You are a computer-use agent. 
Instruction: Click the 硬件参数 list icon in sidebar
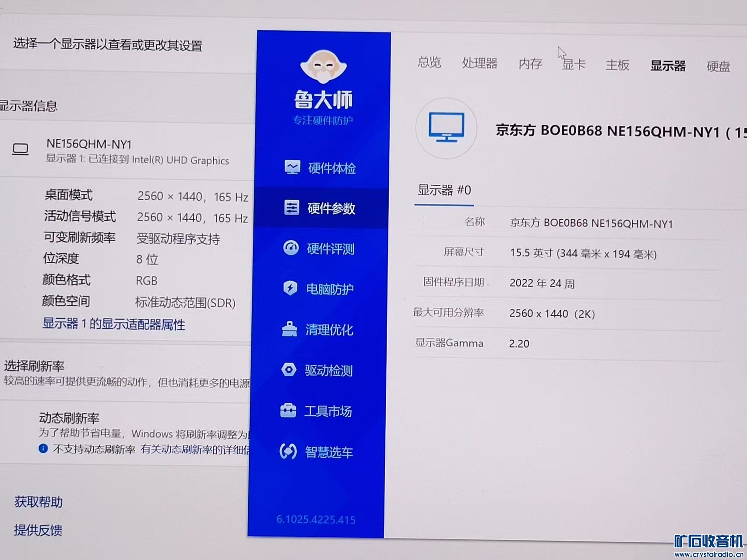coord(292,208)
